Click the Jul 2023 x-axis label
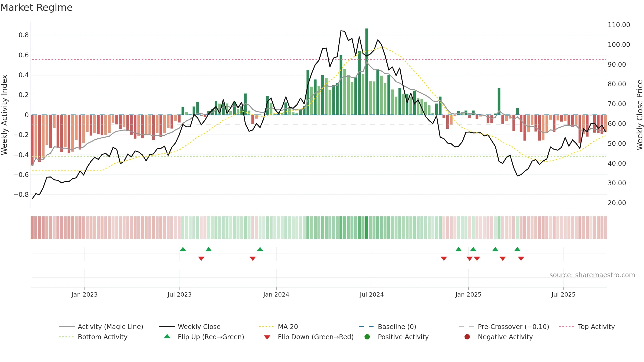644x362 pixels. 180,294
